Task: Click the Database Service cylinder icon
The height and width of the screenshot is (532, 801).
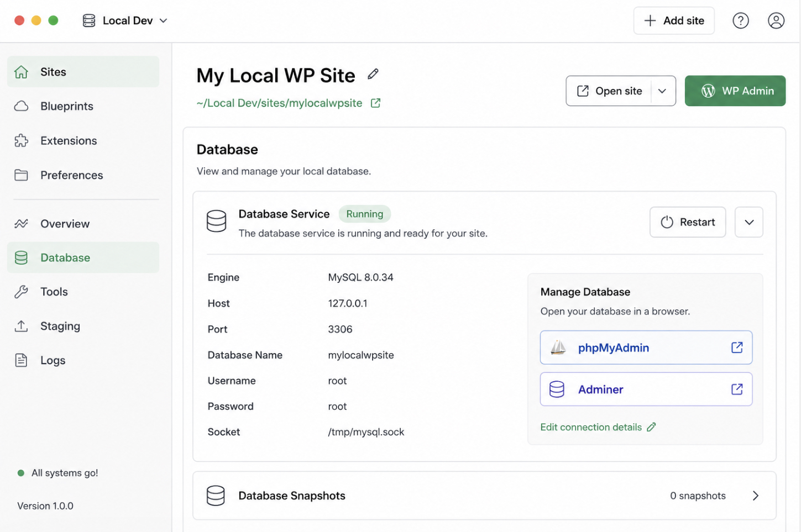Action: point(216,221)
